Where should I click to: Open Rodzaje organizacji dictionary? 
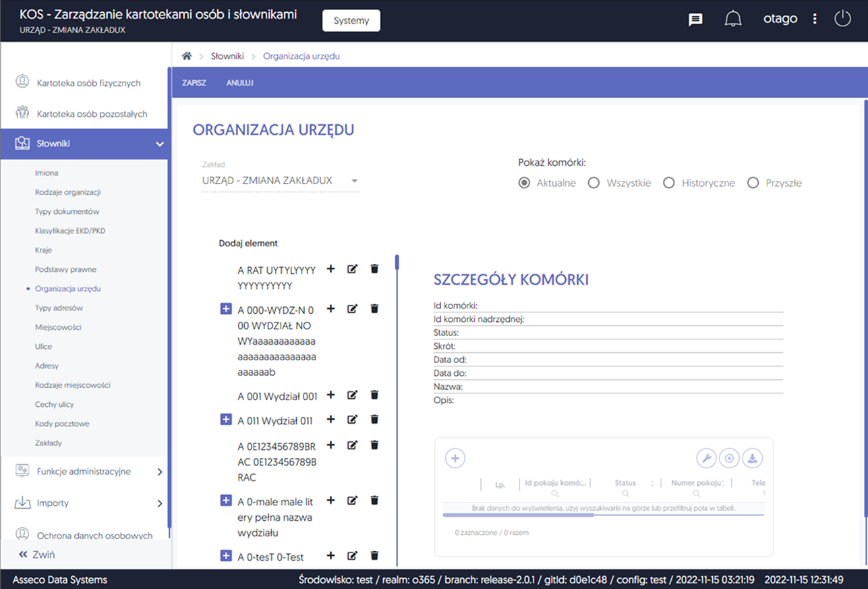[x=68, y=192]
